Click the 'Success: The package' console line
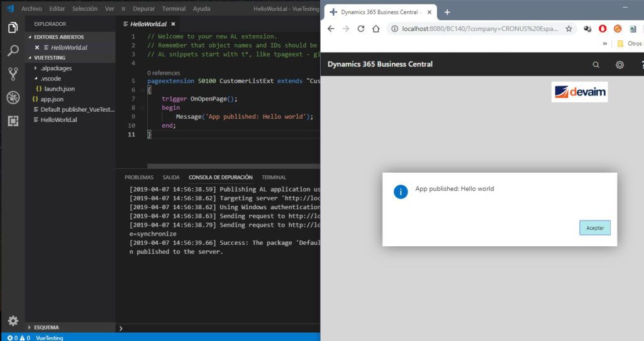The image size is (644, 341). [225, 243]
